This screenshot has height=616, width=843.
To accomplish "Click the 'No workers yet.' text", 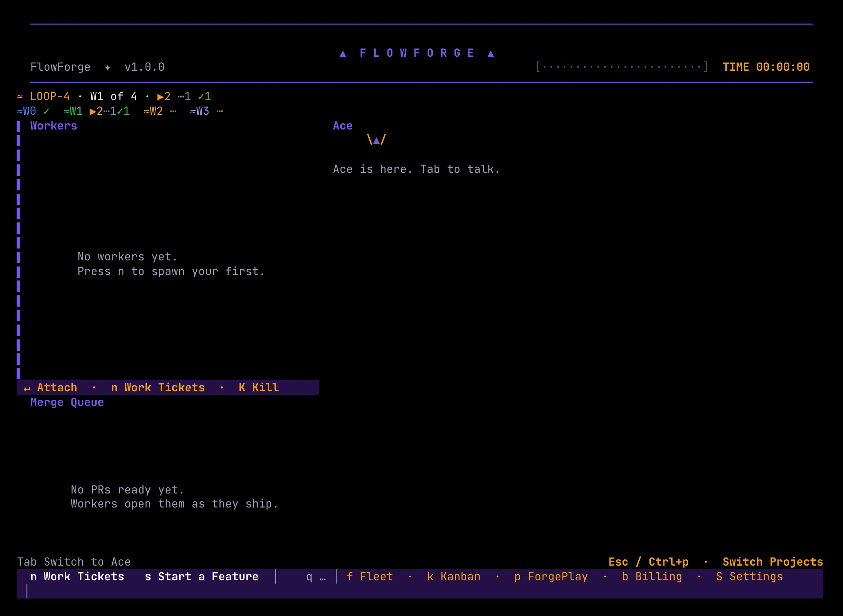I will click(127, 257).
